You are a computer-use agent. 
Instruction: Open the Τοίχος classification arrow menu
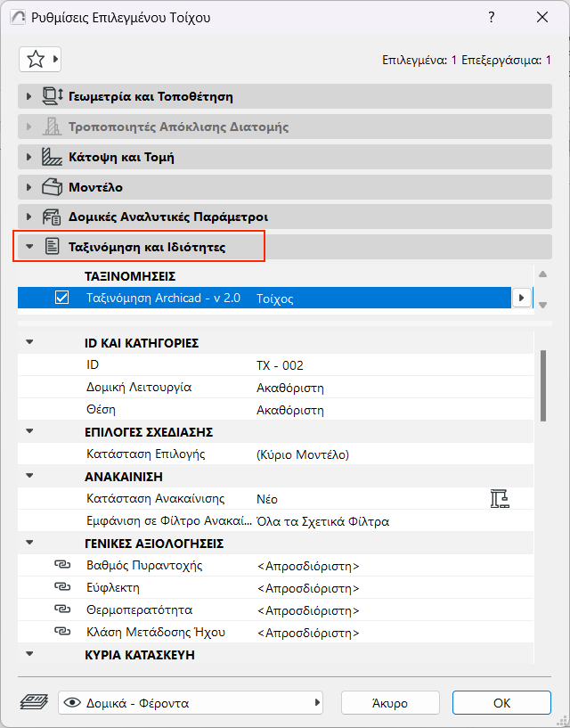[522, 299]
